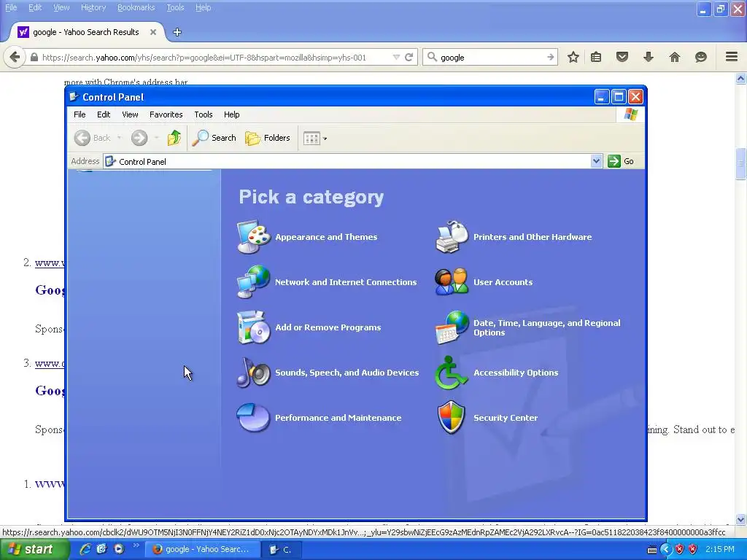The image size is (747, 560).
Task: Open Firefox Bookmarks menu
Action: pos(136,7)
